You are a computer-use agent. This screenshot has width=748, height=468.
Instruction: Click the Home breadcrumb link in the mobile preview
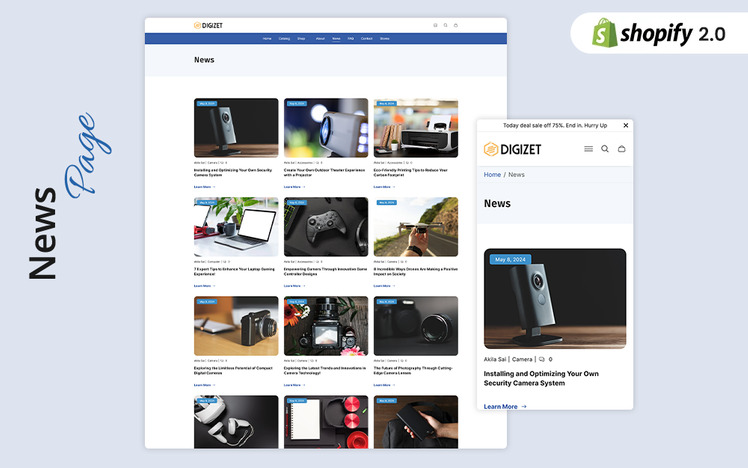pyautogui.click(x=492, y=175)
